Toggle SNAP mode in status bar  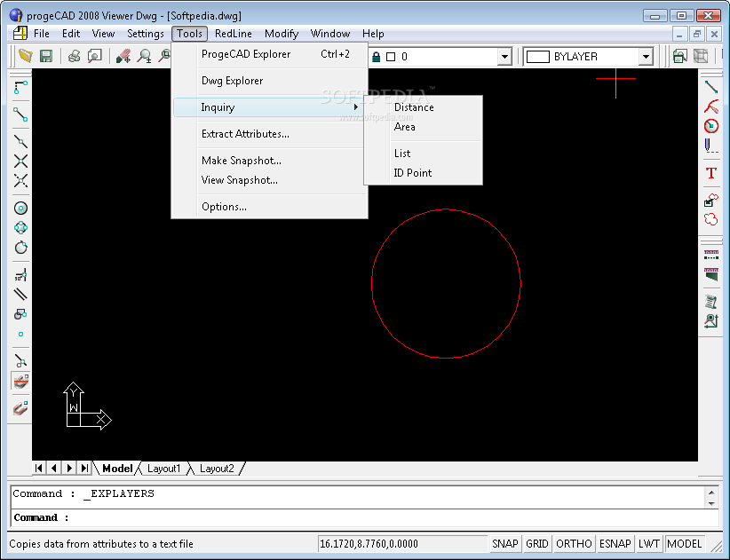tap(505, 544)
